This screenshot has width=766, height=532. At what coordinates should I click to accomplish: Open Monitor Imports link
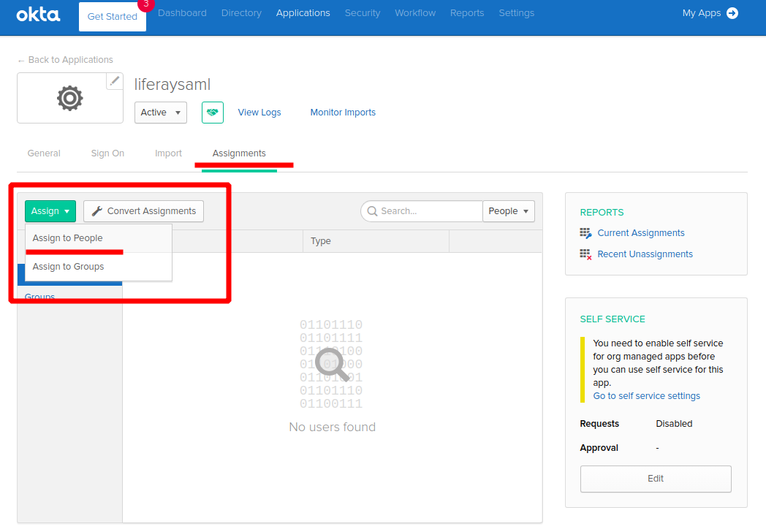point(343,113)
